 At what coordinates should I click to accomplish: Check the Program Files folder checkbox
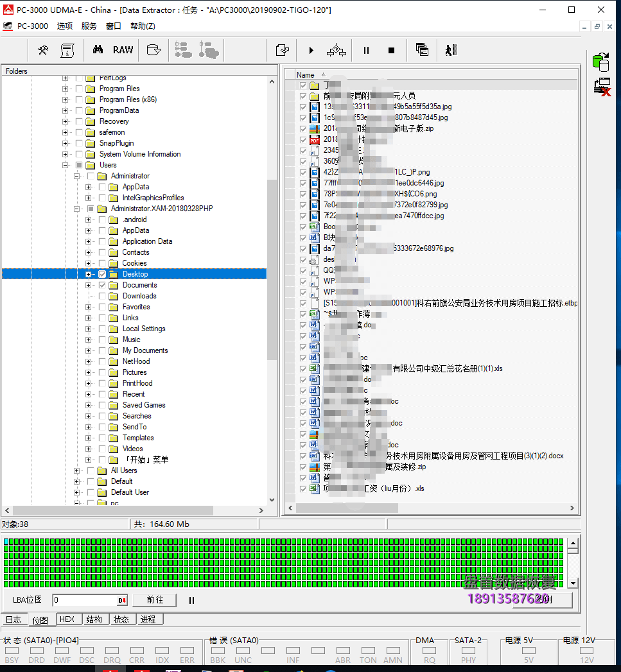tap(79, 89)
